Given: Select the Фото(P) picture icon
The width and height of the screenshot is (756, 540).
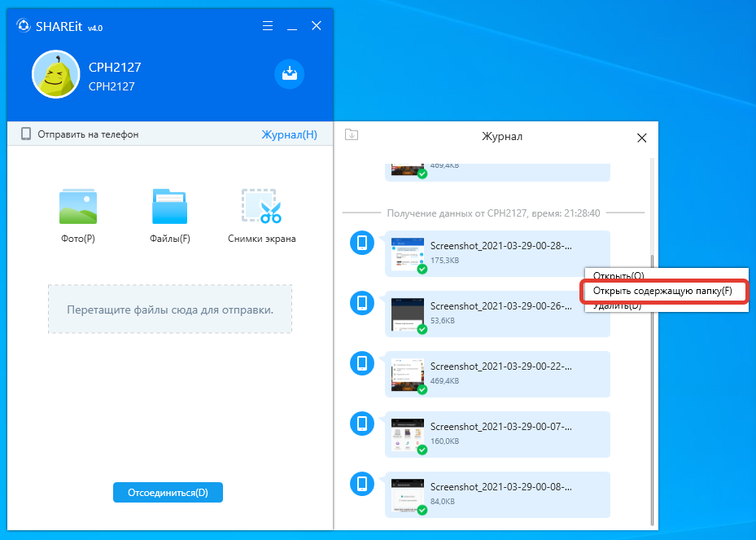Looking at the screenshot, I should pos(78,207).
